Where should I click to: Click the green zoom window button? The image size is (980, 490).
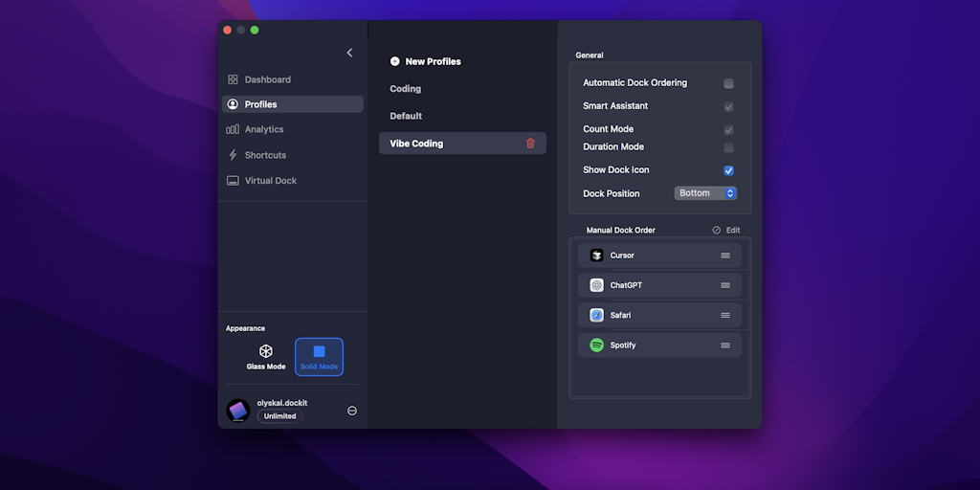(x=255, y=30)
